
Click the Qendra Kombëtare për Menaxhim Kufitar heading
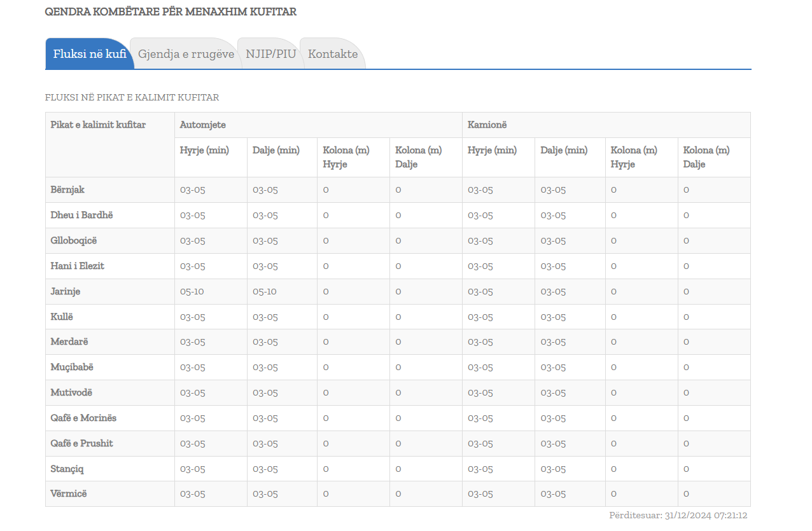(171, 11)
